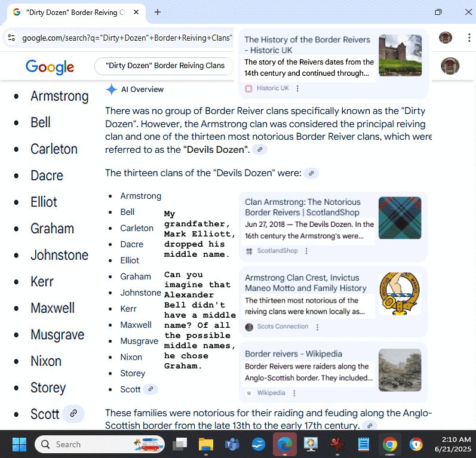The width and height of the screenshot is (476, 458).
Task: Click the Google logo
Action: 50,67
